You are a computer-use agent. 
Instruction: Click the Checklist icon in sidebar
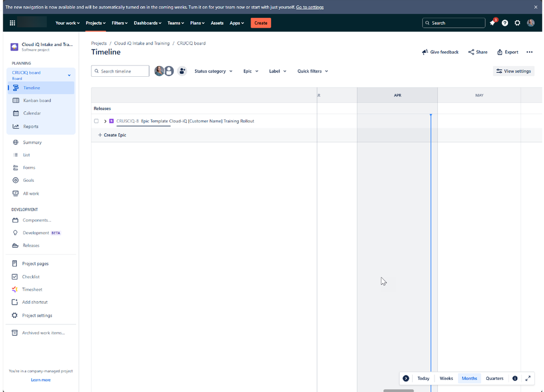point(15,277)
